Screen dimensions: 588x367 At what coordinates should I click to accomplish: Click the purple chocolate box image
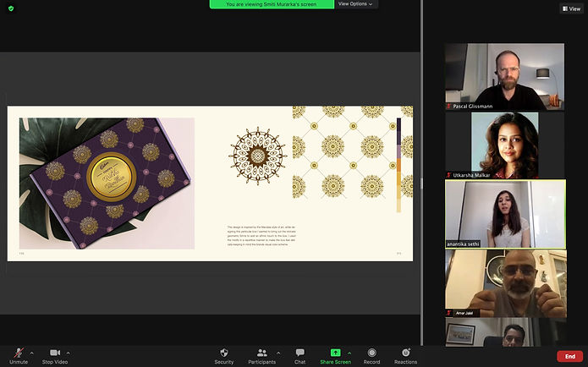[x=107, y=183]
